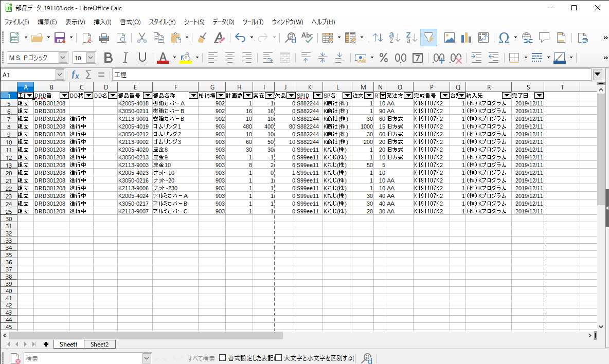Add a new sheet with plus button
The width and height of the screenshot is (609, 364).
(46, 344)
